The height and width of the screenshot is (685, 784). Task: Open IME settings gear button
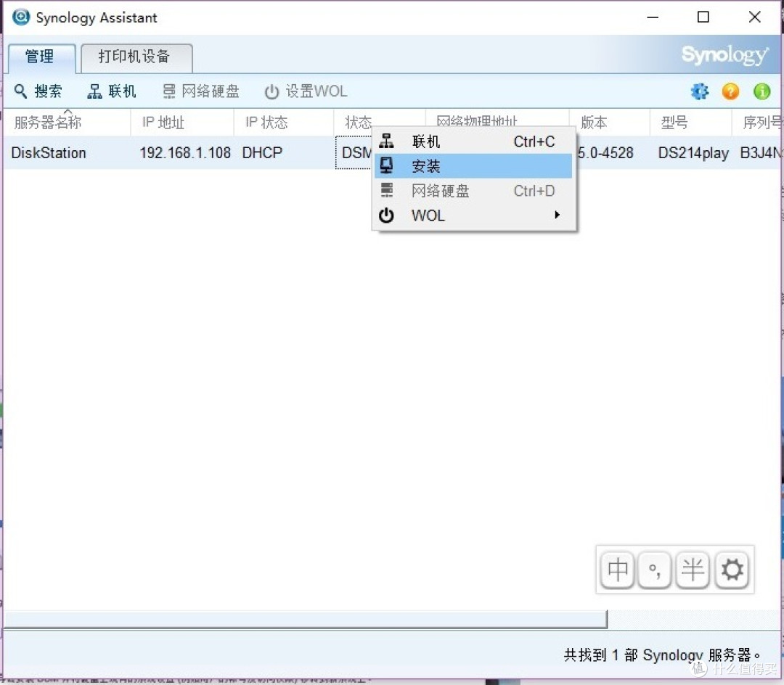click(732, 570)
